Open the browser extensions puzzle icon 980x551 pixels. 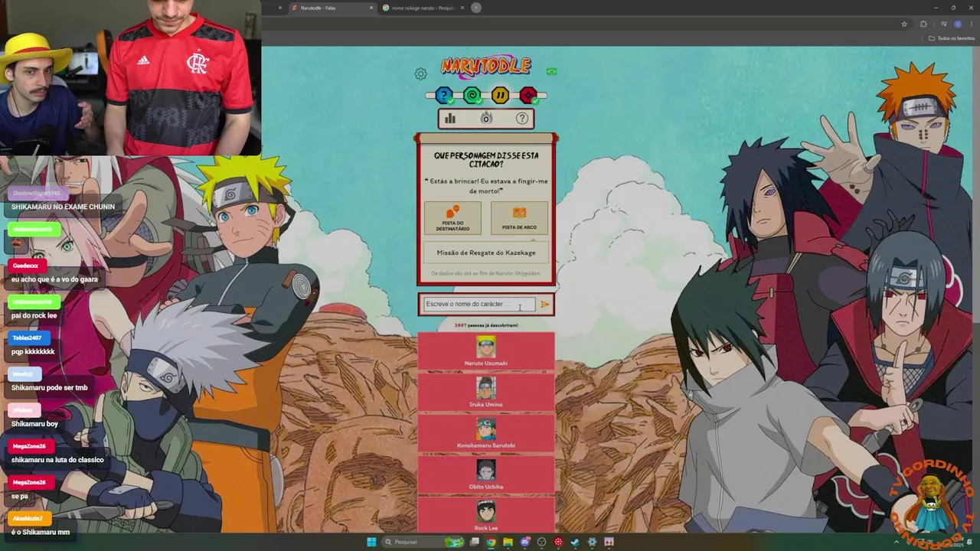point(923,24)
